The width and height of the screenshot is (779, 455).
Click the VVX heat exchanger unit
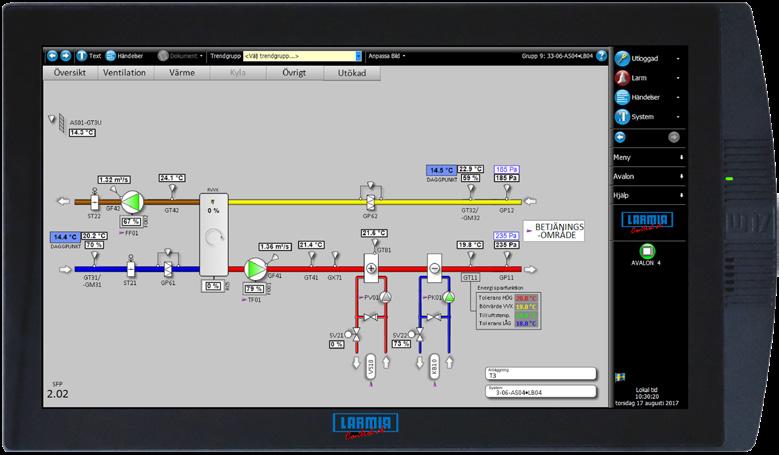(x=214, y=234)
